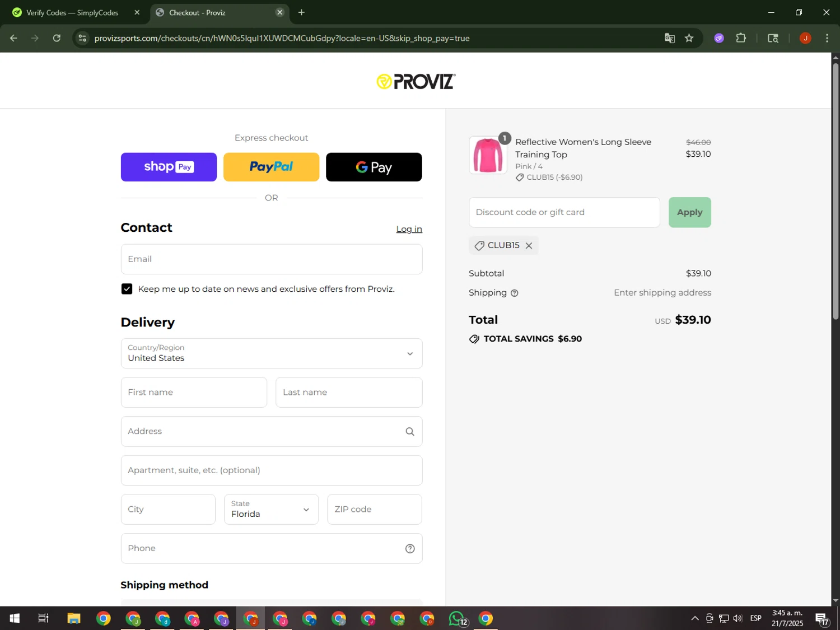Click the First name field

pos(194,393)
